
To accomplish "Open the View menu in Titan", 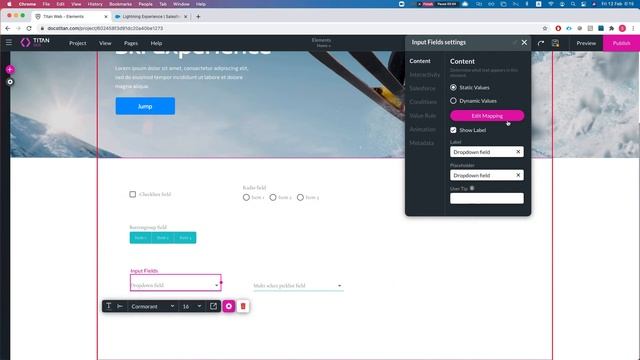I will [x=105, y=43].
